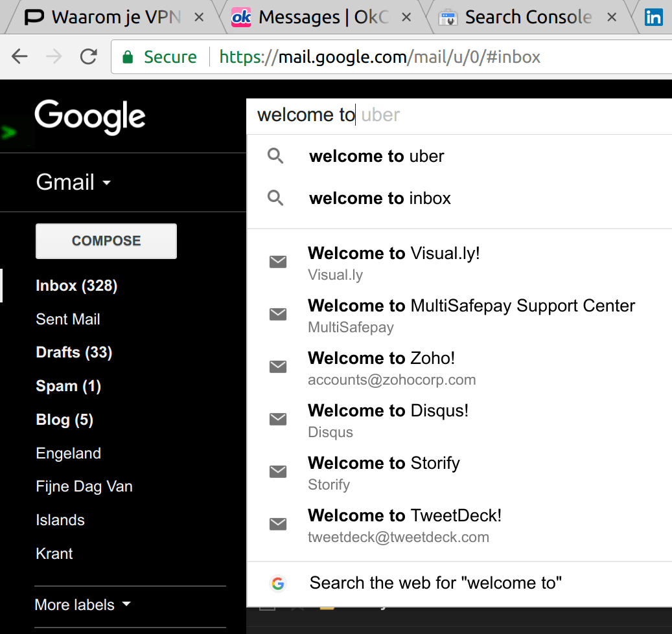
Task: Open the Sent Mail folder
Action: [67, 319]
